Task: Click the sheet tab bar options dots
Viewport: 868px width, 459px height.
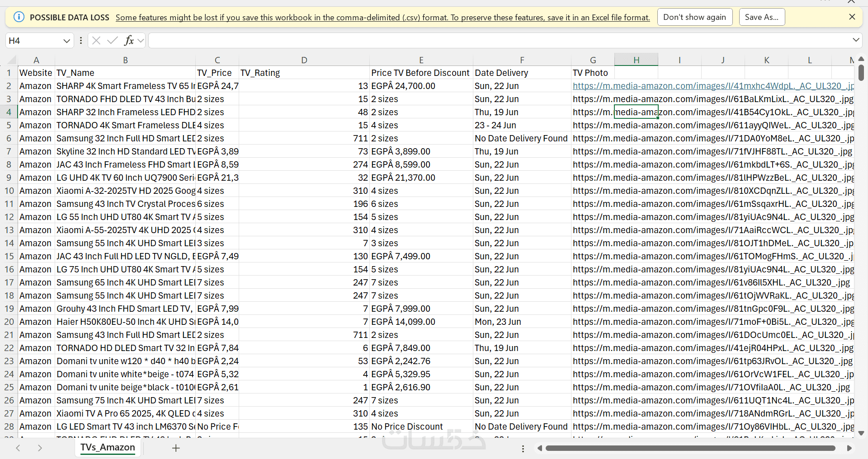Action: click(x=523, y=449)
